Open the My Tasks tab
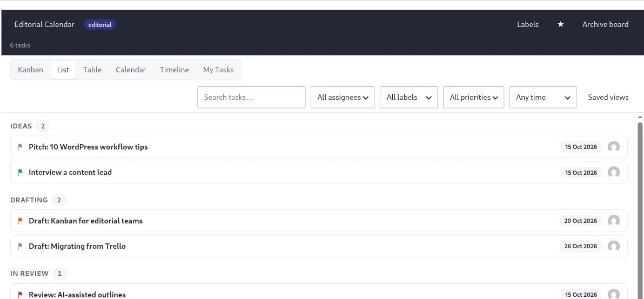This screenshot has width=644, height=299. point(218,70)
